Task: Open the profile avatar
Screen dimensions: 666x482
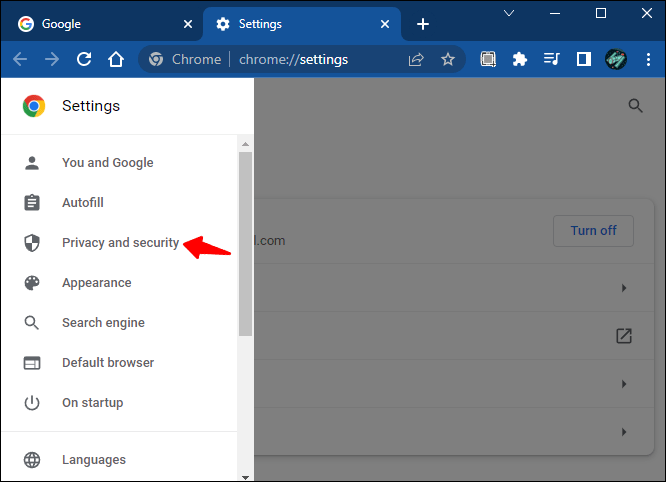Action: pos(615,59)
